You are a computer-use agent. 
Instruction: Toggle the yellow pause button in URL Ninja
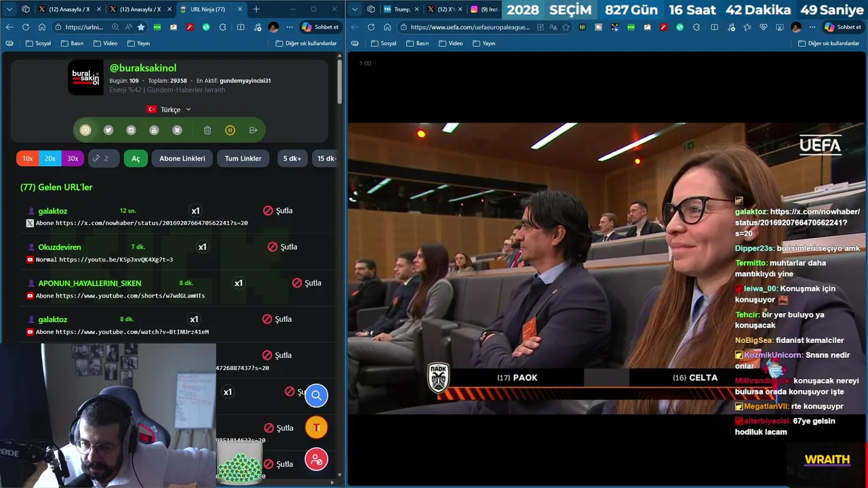230,130
